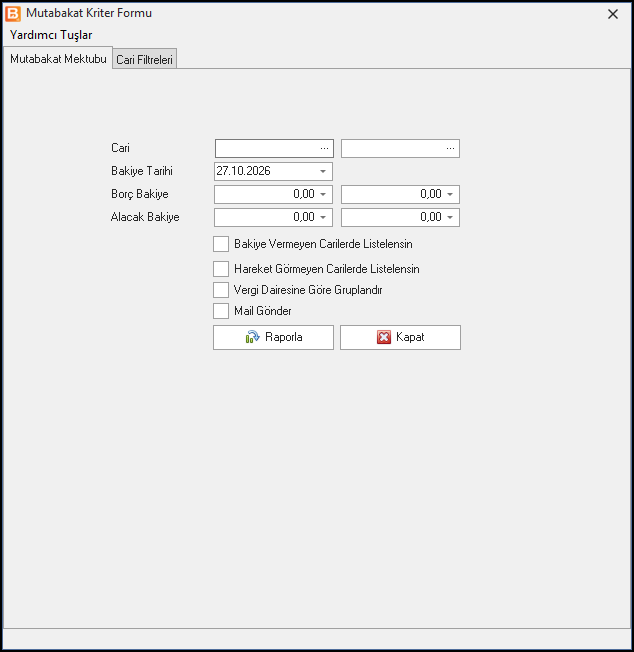The image size is (634, 652).
Task: Click the green chart icon on the Raporla button
Action: (x=252, y=337)
